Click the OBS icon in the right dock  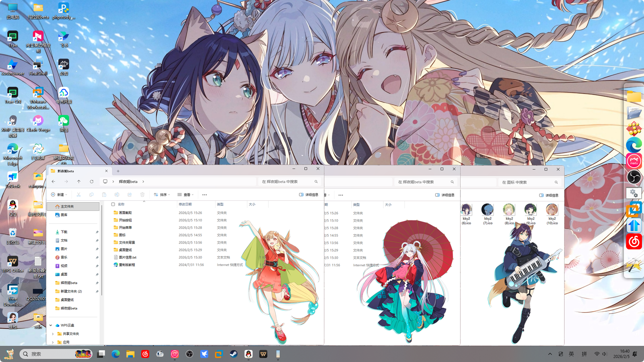point(634,177)
